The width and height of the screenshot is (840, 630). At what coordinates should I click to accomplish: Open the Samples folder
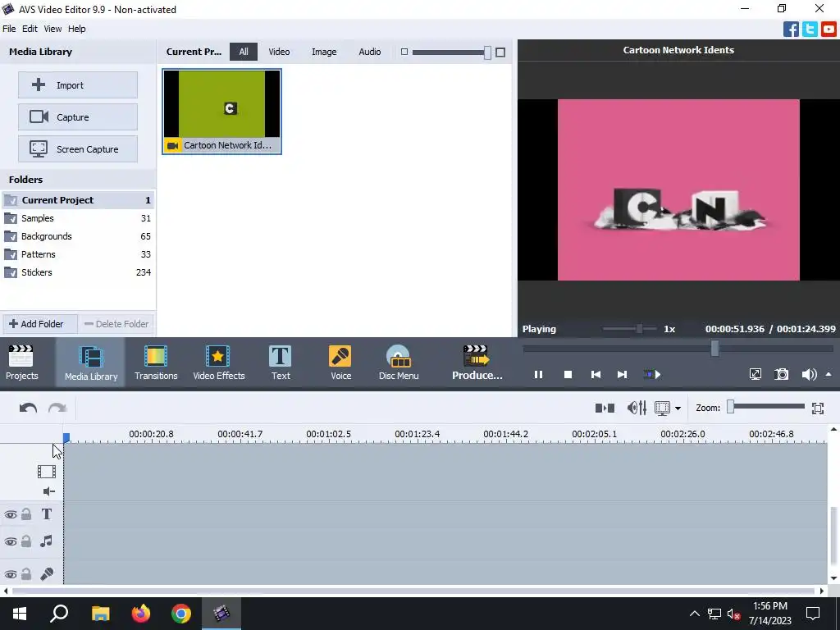78,218
